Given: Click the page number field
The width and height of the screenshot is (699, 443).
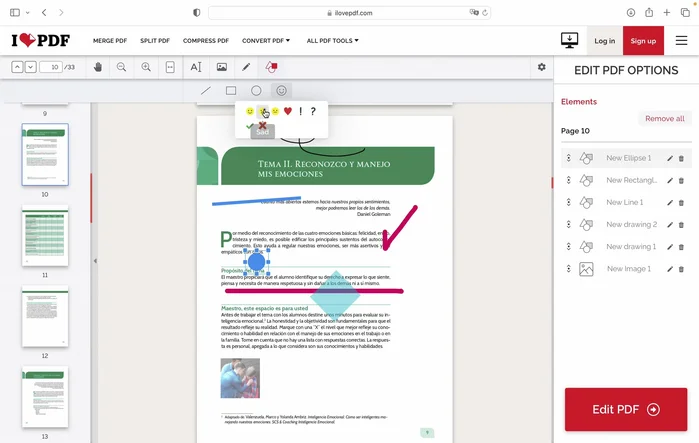Looking at the screenshot, I should click(51, 67).
